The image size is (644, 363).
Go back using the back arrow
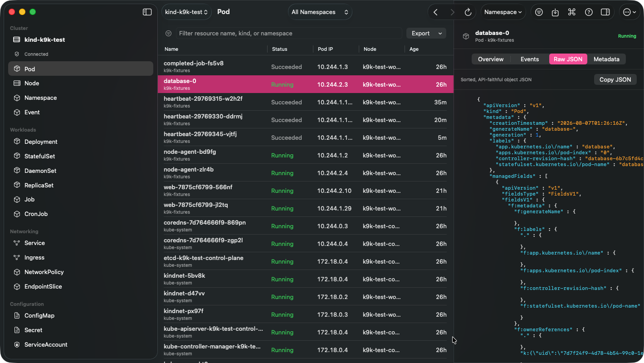tap(435, 12)
